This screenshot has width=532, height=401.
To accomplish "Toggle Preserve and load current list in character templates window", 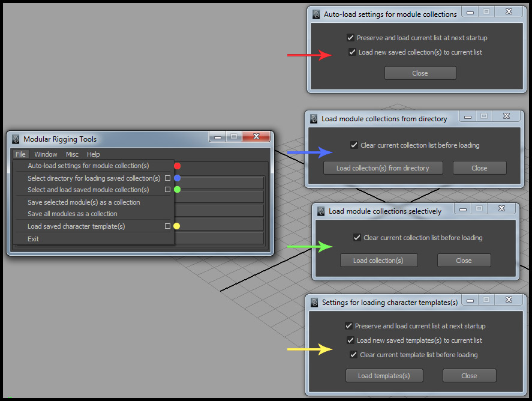I will pyautogui.click(x=348, y=326).
